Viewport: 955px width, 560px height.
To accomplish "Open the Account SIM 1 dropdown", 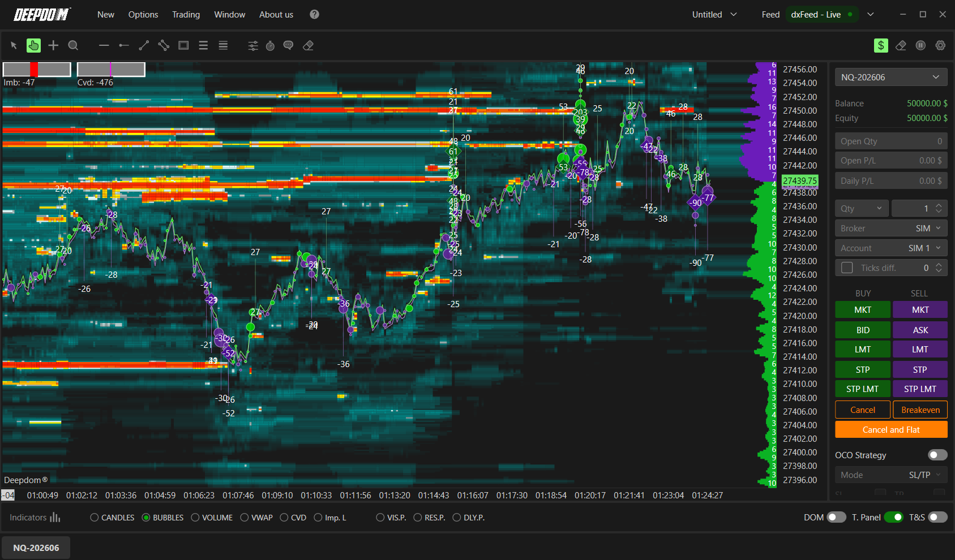I will [x=891, y=248].
